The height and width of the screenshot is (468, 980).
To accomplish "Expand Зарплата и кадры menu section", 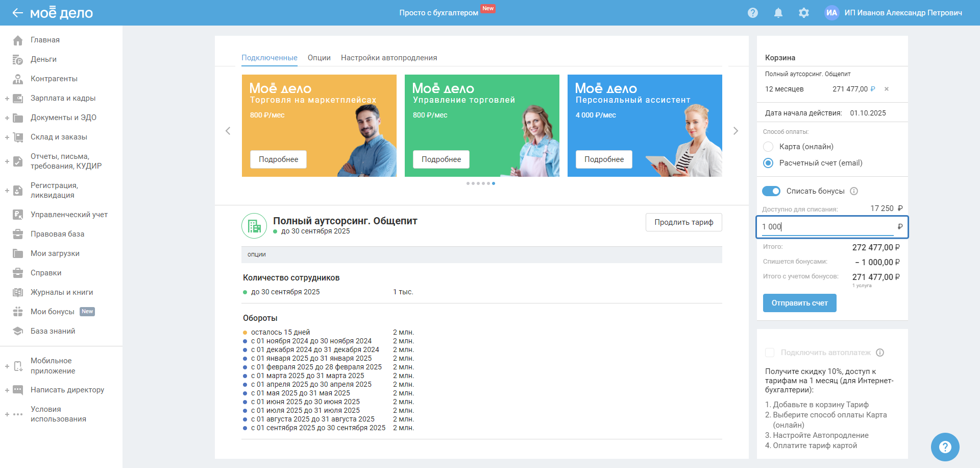I will 7,98.
